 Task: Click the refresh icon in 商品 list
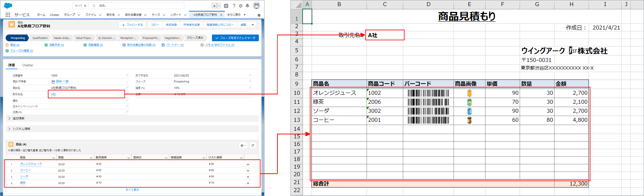[253, 145]
